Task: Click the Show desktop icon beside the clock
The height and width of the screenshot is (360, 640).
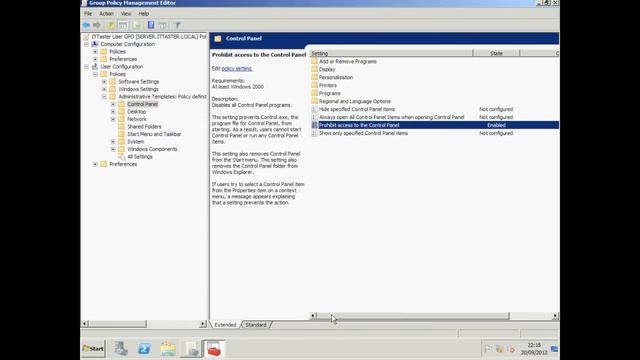Action: coord(554,349)
